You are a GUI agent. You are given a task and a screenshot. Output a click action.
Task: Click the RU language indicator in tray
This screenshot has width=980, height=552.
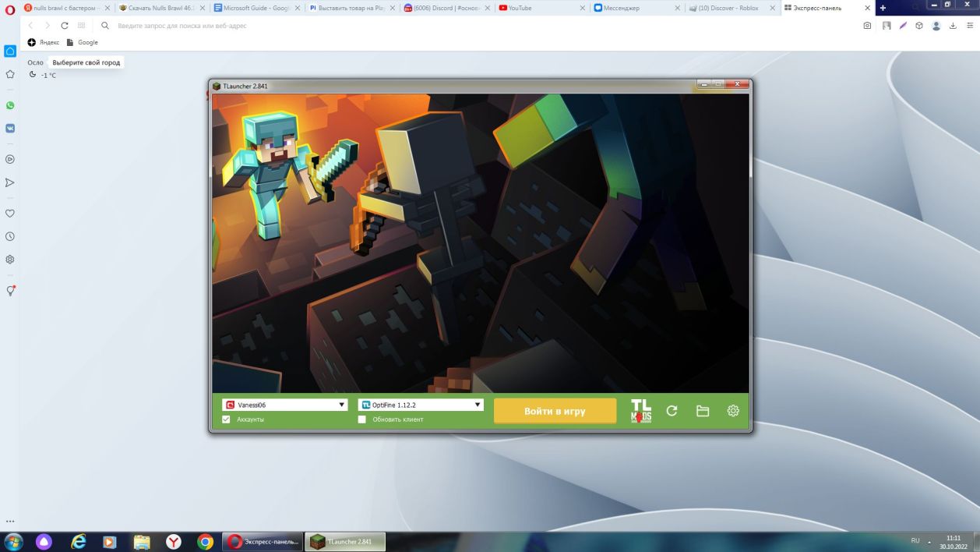(x=915, y=540)
